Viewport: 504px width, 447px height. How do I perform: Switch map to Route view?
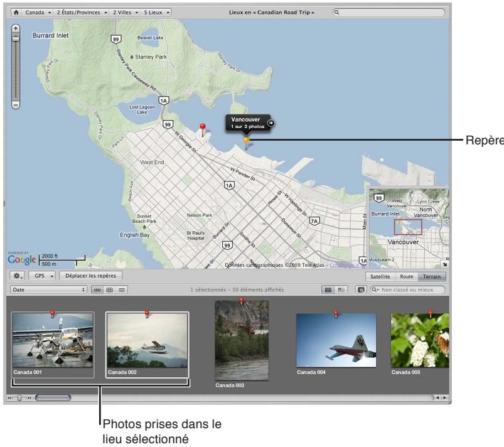406,277
